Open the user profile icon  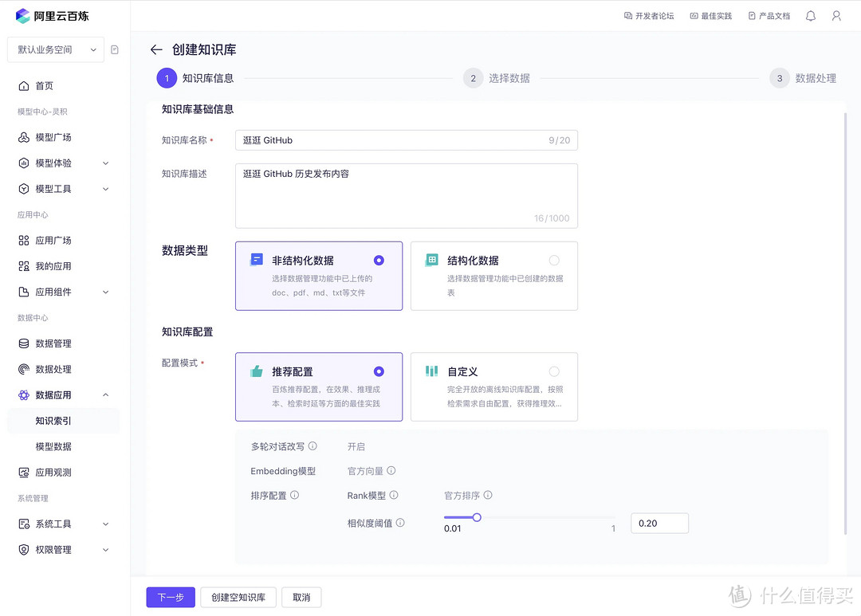(836, 15)
